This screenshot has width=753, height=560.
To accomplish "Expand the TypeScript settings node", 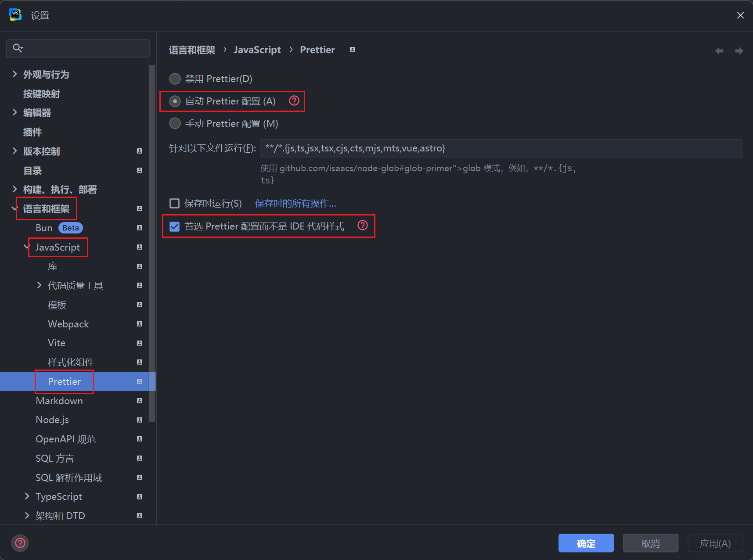I will tap(27, 496).
